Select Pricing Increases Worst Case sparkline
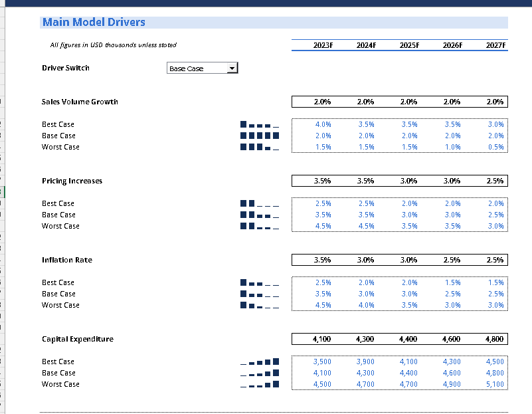 260,226
